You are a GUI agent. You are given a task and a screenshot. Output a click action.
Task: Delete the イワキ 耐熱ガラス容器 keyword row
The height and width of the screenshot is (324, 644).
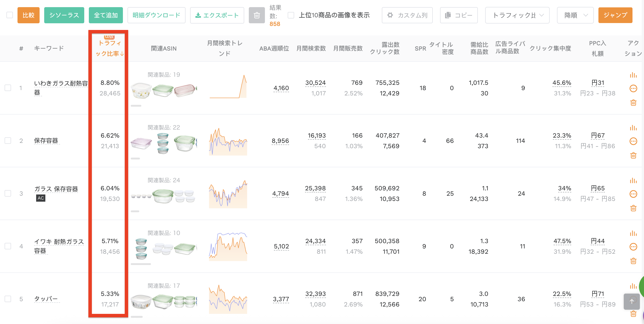click(633, 261)
